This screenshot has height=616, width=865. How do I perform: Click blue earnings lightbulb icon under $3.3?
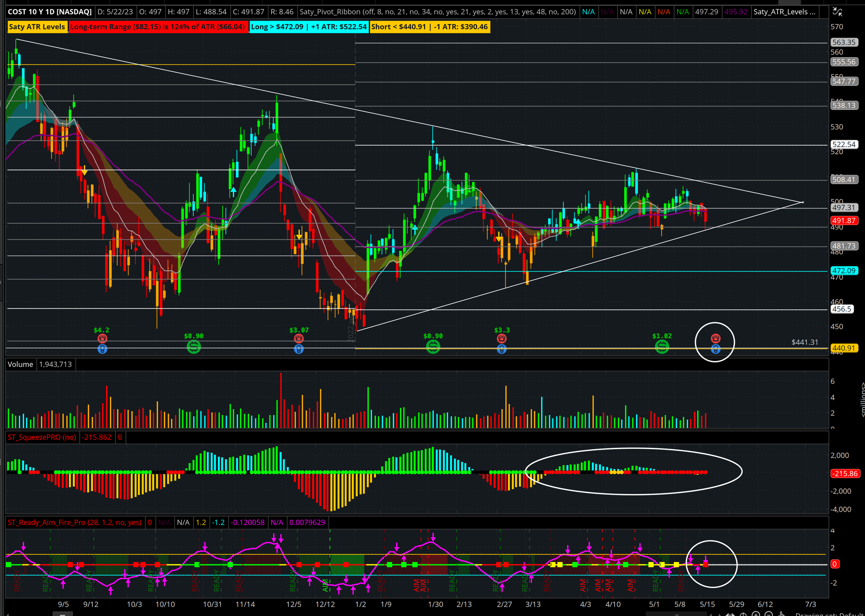(501, 349)
